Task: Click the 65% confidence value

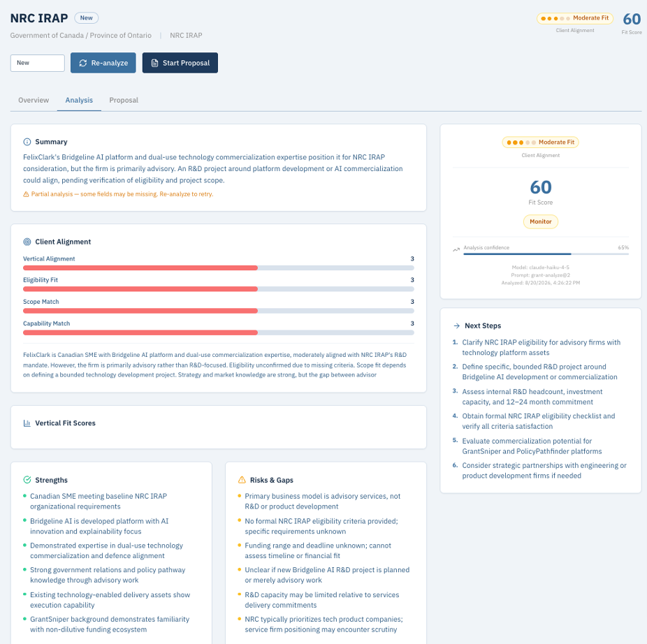Action: pyautogui.click(x=623, y=247)
